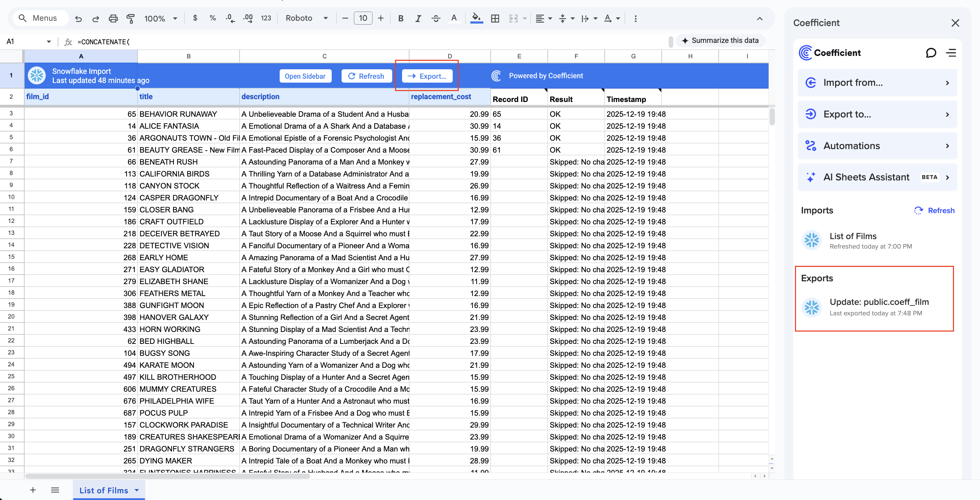Decrease decimal places on selection
The height and width of the screenshot is (500, 980).
pos(230,18)
